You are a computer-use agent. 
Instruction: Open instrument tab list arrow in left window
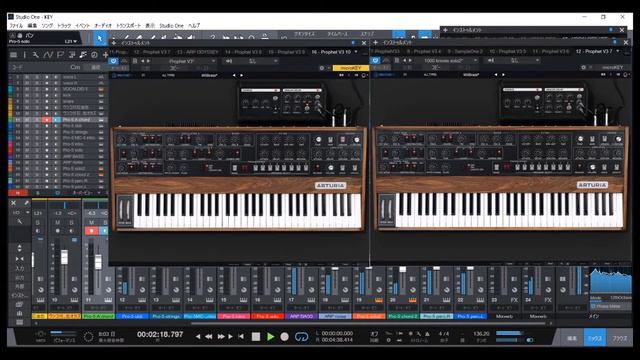[x=356, y=52]
